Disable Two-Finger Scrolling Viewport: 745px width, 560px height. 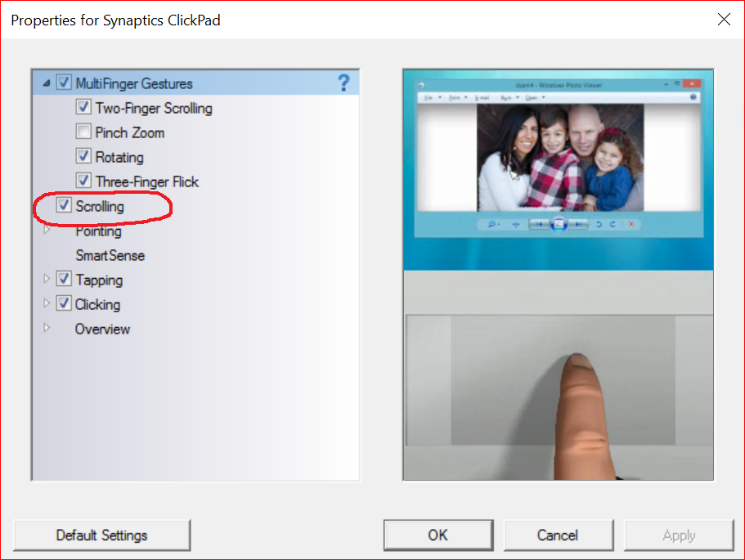(x=83, y=107)
